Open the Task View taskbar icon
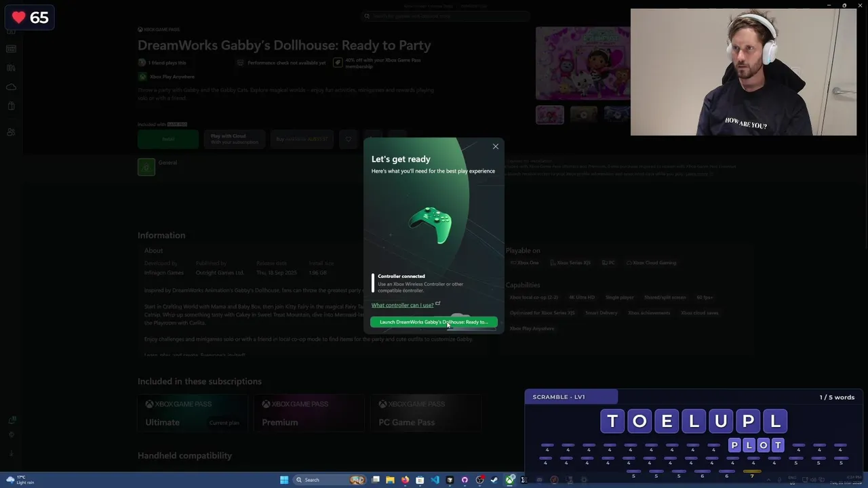This screenshot has height=488, width=868. (x=375, y=480)
